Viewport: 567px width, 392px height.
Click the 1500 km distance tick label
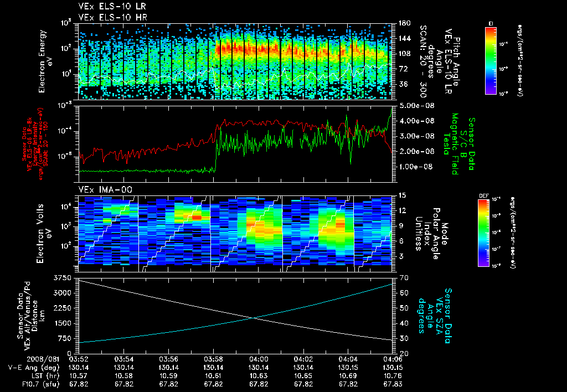pos(62,323)
